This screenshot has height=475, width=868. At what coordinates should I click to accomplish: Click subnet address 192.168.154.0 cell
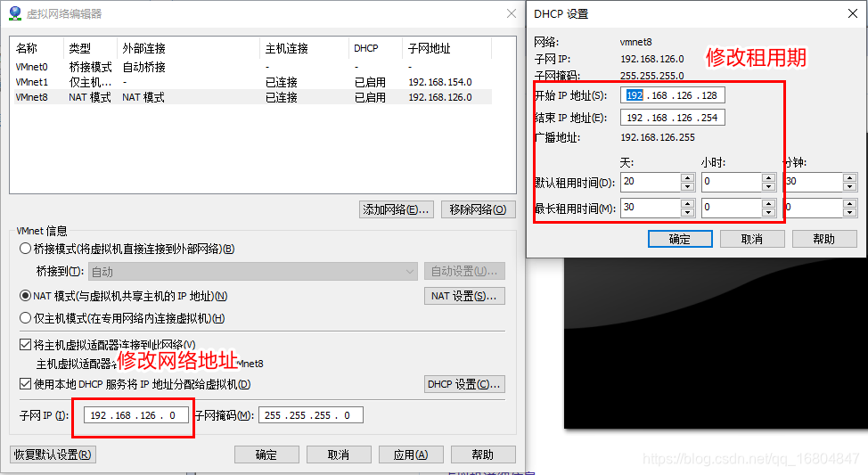[440, 82]
